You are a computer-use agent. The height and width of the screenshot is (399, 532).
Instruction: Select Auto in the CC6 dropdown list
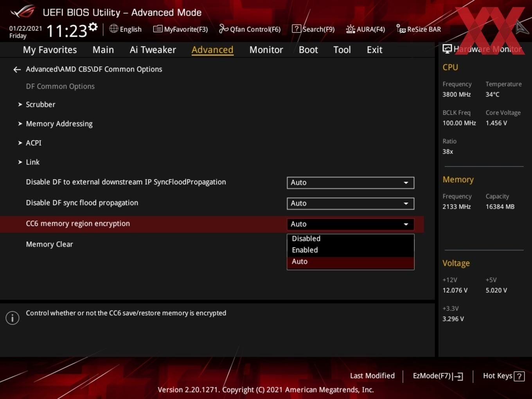coord(350,262)
